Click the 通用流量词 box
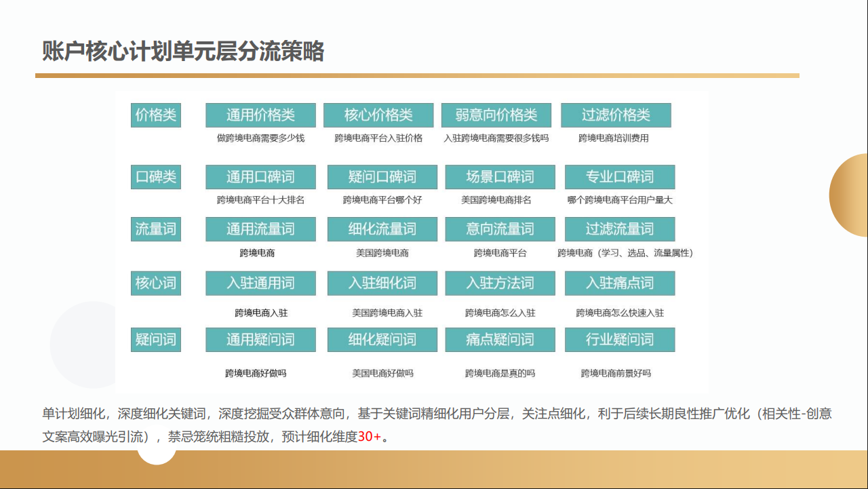868x489 pixels. 260,229
